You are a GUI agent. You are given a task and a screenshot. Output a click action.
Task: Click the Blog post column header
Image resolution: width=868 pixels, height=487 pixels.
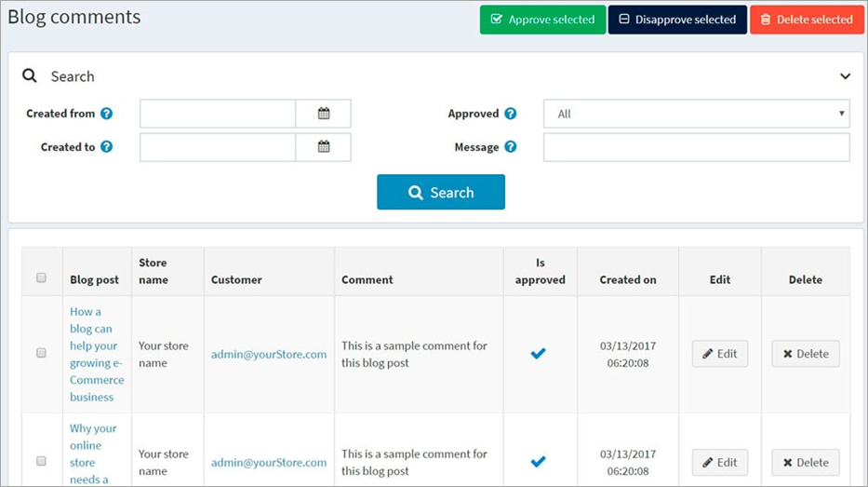tap(94, 279)
